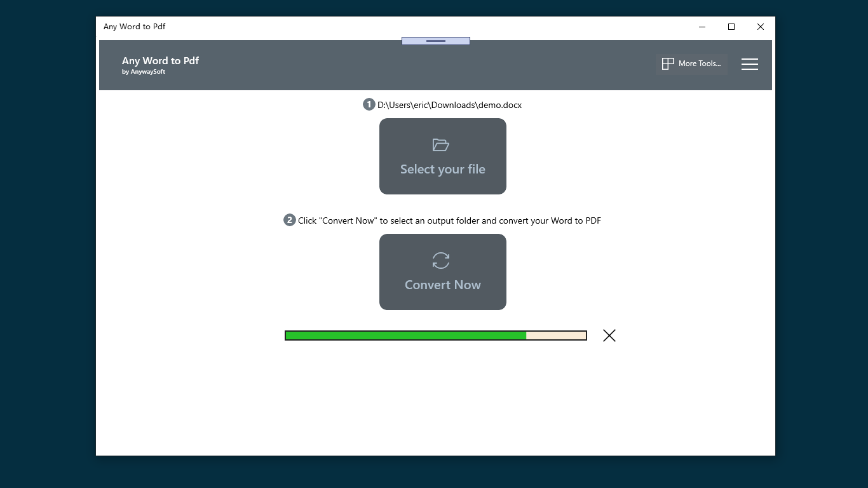
Task: Cancel conversion with the X beside progress bar
Action: click(609, 335)
